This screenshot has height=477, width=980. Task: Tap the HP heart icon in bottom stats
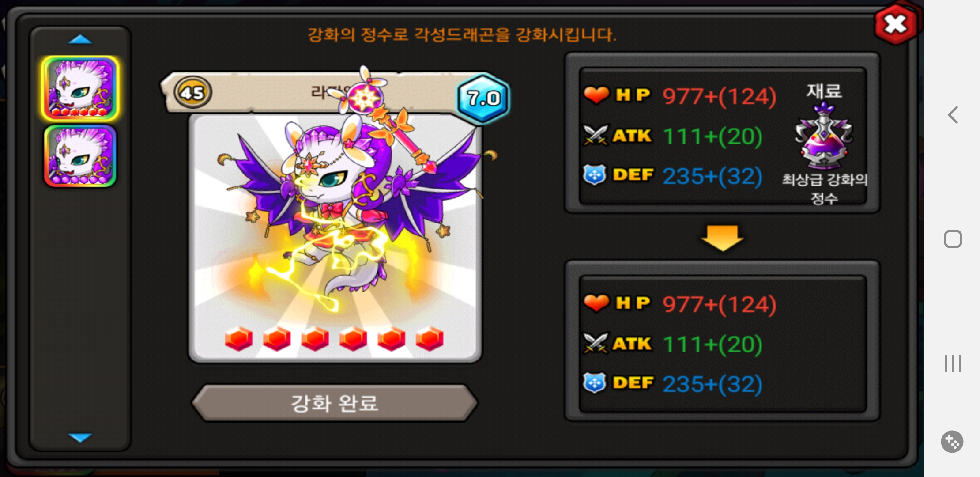[596, 303]
